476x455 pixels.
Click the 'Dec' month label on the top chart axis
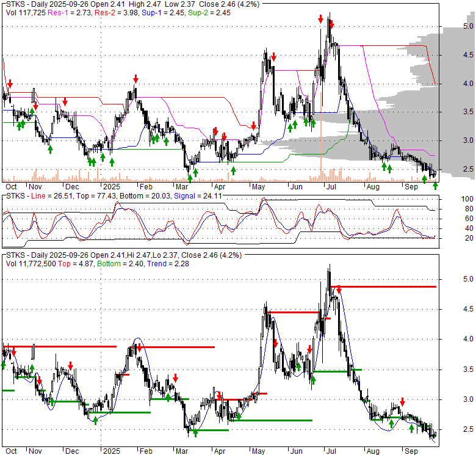point(72,186)
